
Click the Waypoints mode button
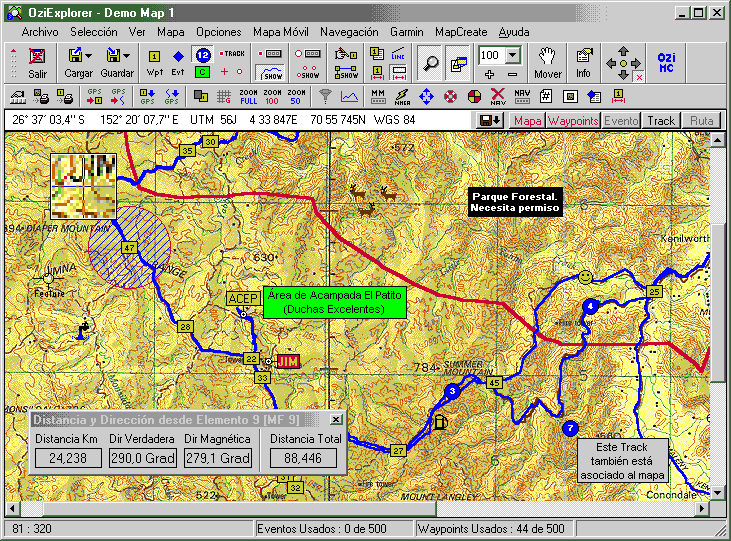[x=573, y=121]
